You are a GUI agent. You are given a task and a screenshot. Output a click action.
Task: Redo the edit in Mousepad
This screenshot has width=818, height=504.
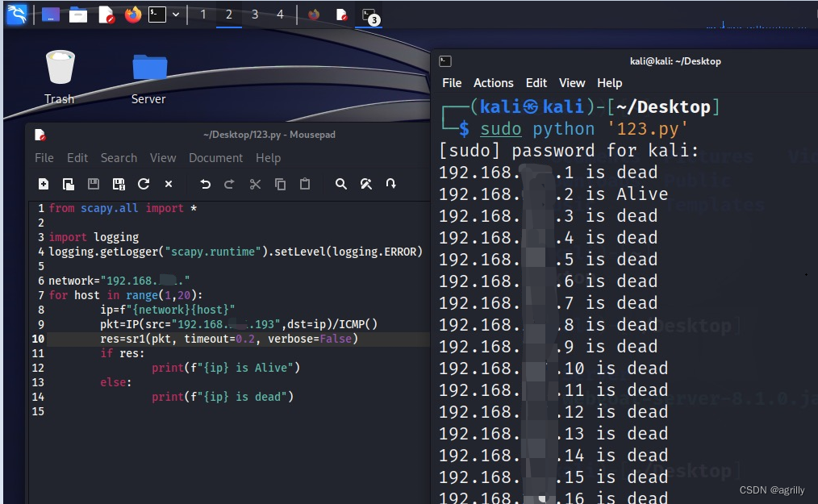(229, 184)
